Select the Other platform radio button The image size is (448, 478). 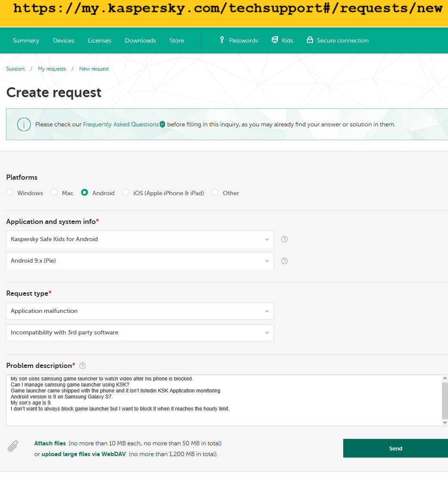pyautogui.click(x=215, y=192)
